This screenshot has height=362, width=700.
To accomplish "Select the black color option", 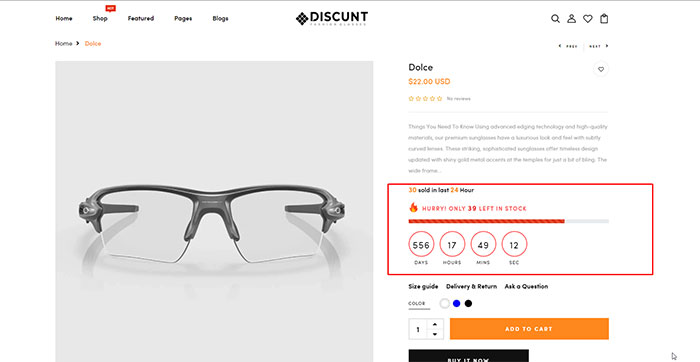I will click(468, 304).
